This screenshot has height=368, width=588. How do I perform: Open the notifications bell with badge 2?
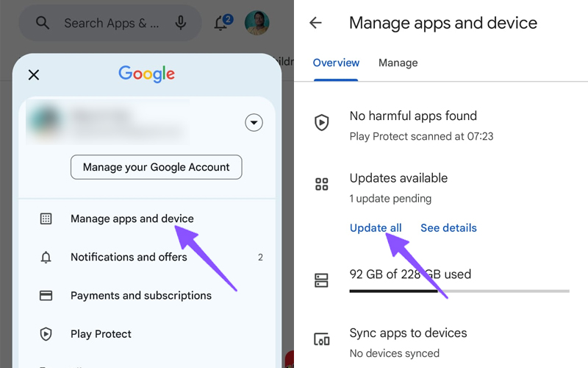point(223,23)
